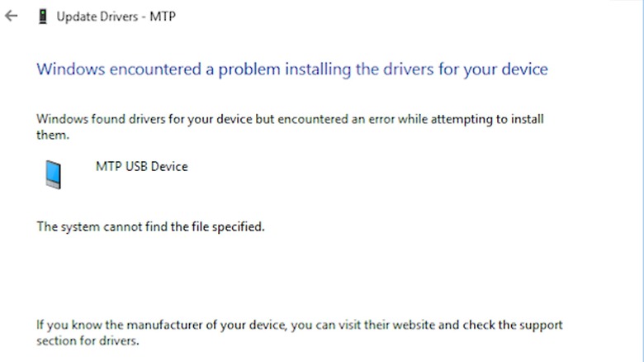Click "The system cannot find the file specified" message
644x362 pixels.
(150, 226)
